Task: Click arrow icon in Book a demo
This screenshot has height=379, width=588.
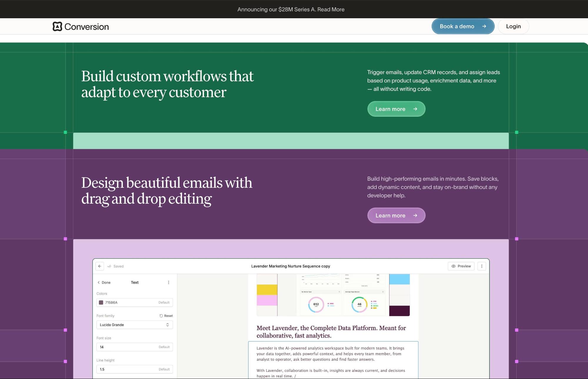Action: pyautogui.click(x=484, y=26)
